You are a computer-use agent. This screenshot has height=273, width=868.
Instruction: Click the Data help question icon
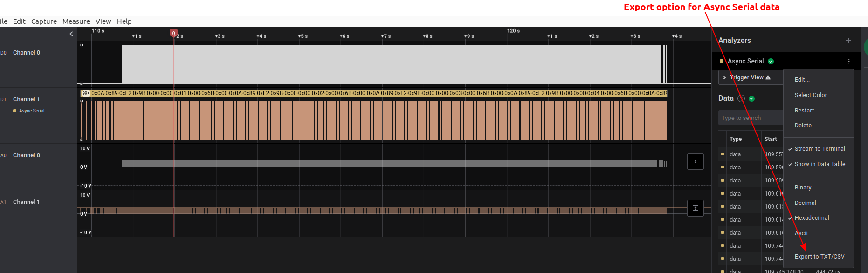[x=741, y=98]
